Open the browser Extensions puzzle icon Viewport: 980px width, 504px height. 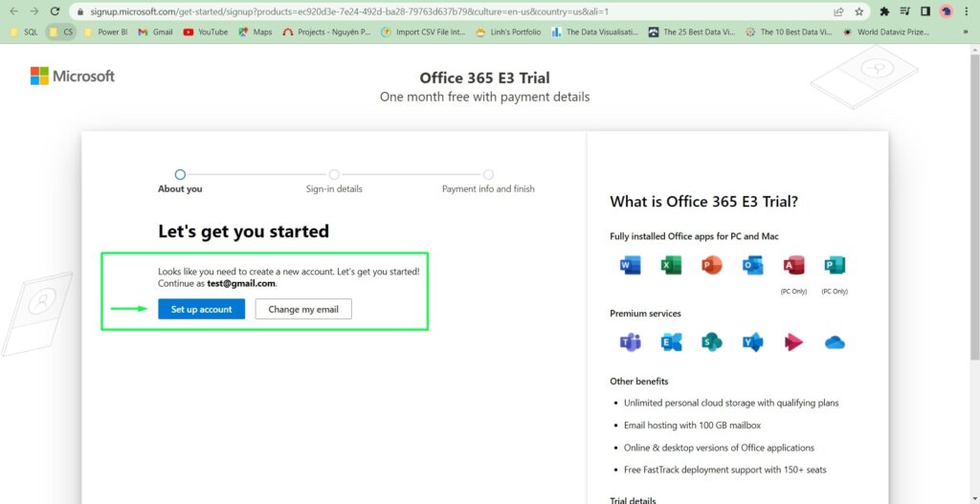(x=884, y=11)
